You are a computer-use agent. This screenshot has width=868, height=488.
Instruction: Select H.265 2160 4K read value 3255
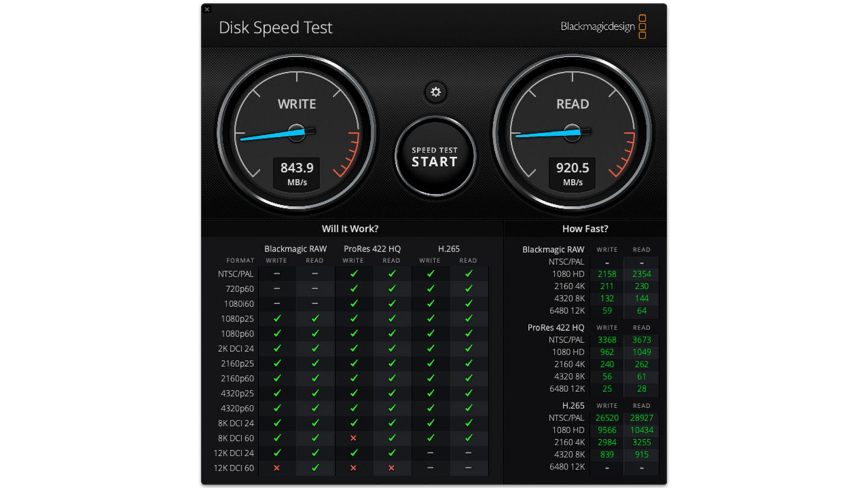[x=641, y=442]
